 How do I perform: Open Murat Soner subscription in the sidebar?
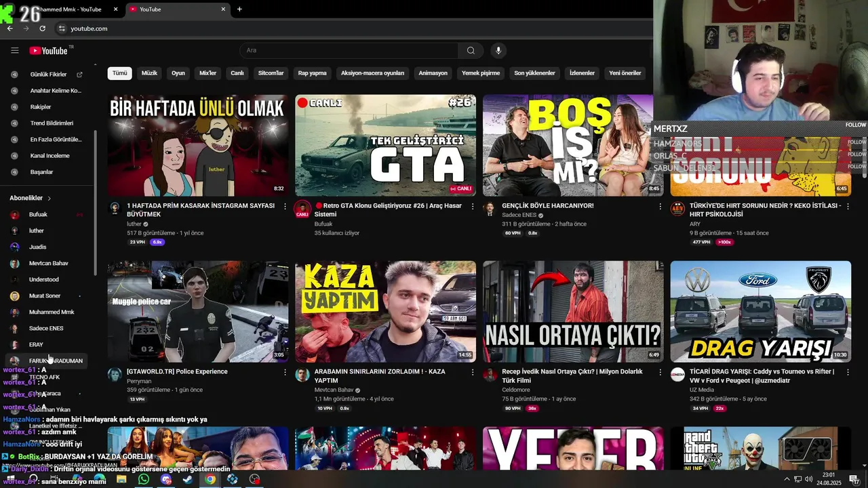click(47, 296)
